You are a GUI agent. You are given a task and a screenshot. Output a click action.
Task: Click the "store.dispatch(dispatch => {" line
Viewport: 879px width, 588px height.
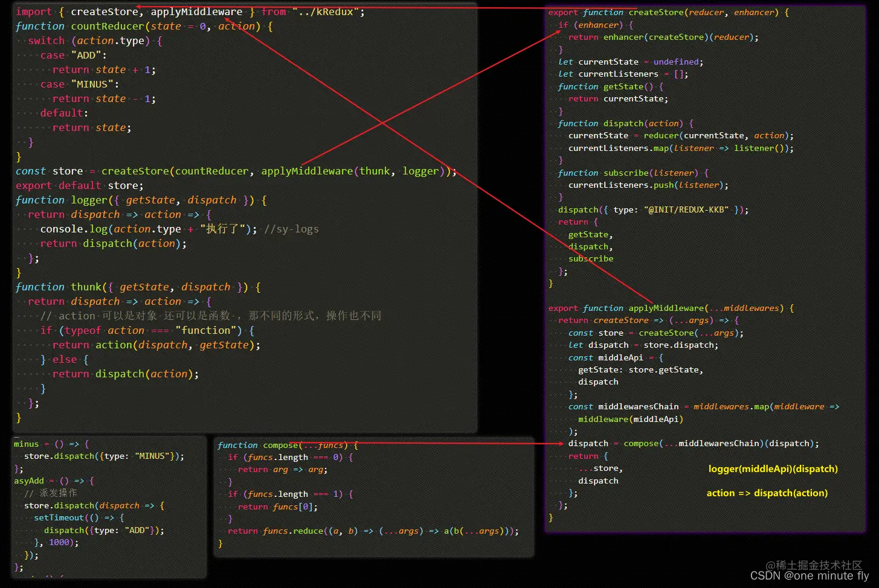94,505
